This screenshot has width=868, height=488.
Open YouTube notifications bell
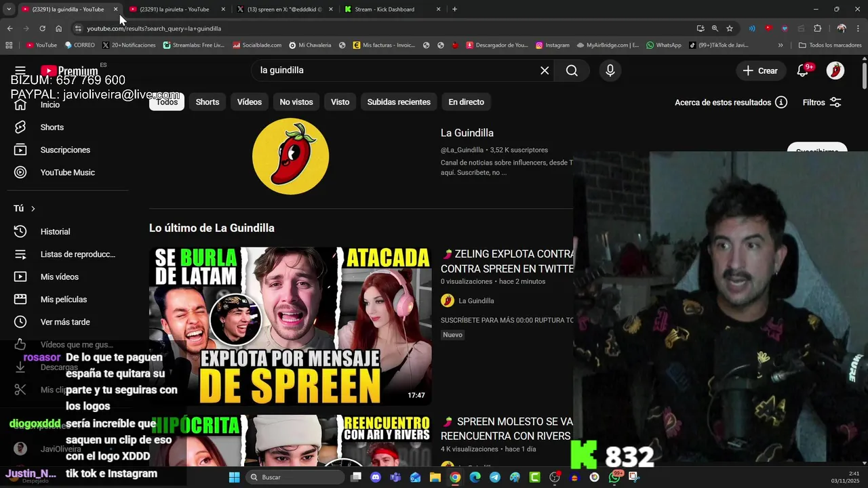coord(802,70)
